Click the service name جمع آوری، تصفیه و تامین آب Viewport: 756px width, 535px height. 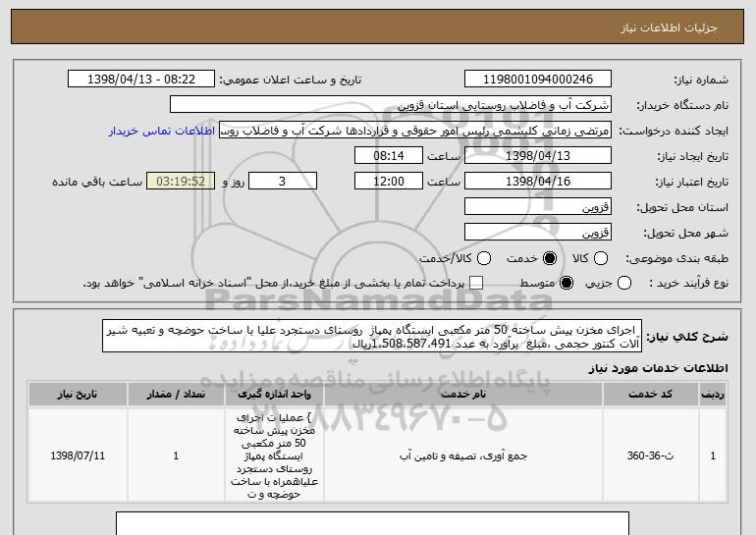(x=463, y=455)
